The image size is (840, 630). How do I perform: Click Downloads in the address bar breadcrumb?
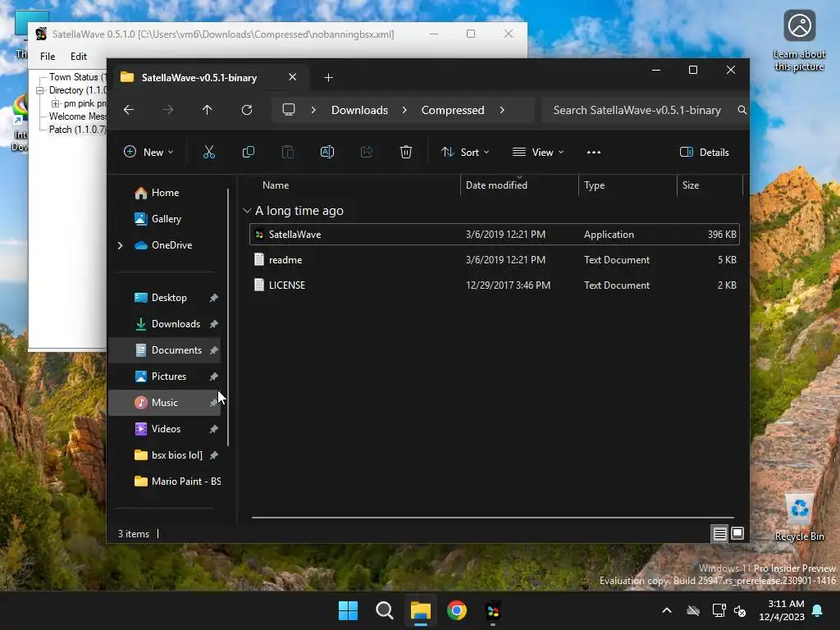(359, 110)
